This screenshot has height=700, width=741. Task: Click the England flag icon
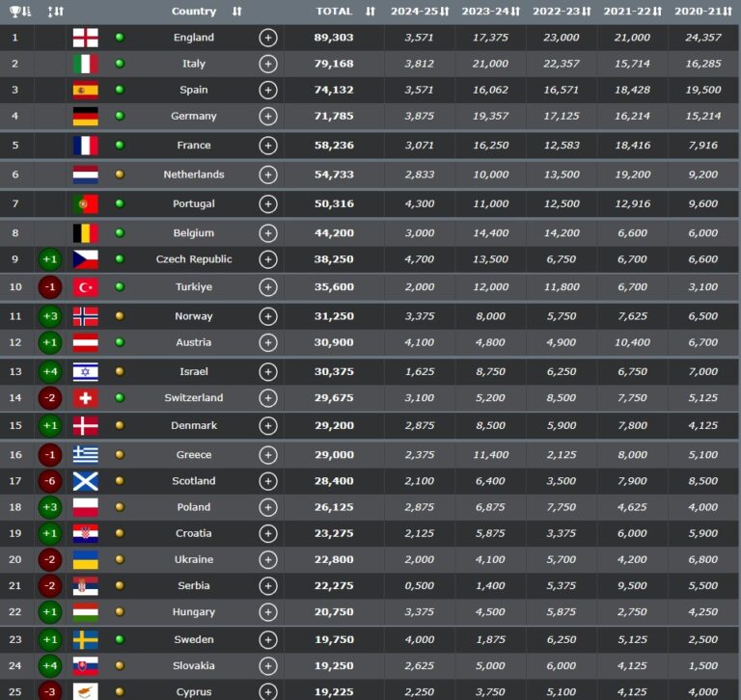[x=85, y=38]
